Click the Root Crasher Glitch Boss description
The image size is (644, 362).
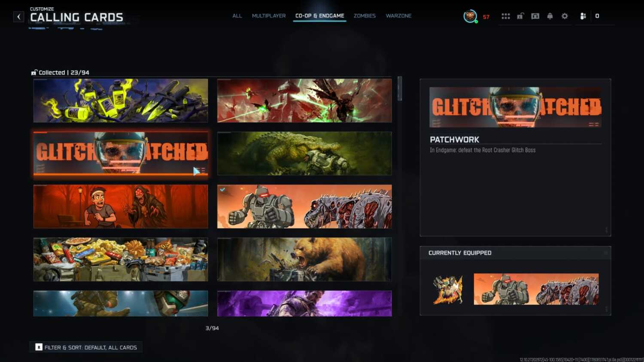(483, 150)
